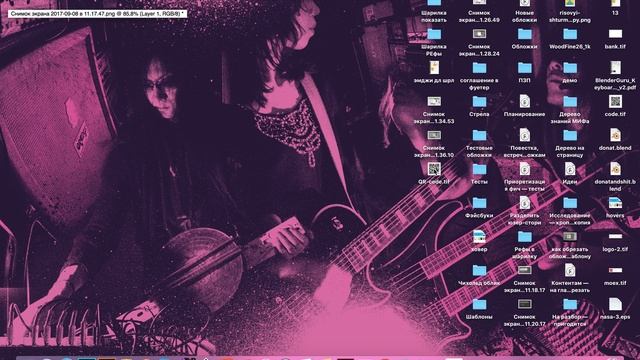Select document Приоретизация фич — тесты

click(524, 169)
